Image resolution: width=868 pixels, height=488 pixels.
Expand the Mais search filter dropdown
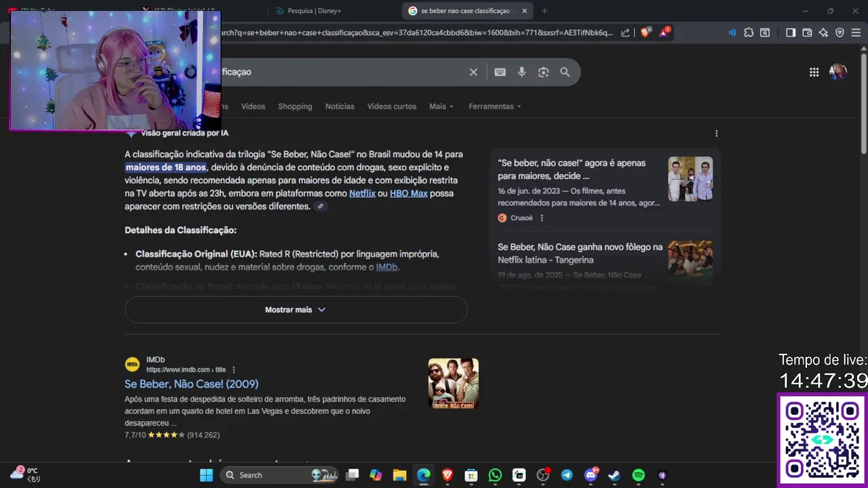pos(441,106)
